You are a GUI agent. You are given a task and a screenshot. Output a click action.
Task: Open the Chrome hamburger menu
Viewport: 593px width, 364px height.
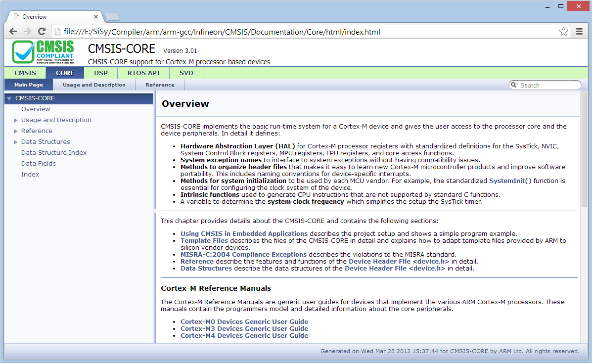[x=579, y=32]
